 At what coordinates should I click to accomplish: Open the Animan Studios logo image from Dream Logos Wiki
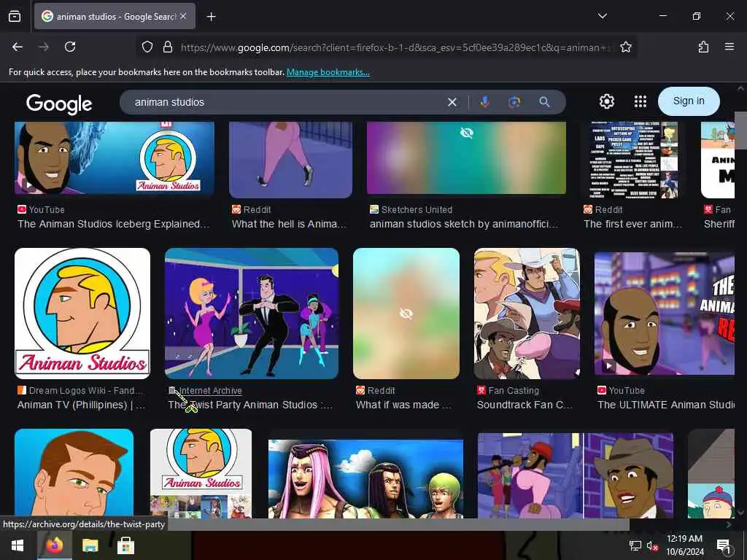point(82,314)
